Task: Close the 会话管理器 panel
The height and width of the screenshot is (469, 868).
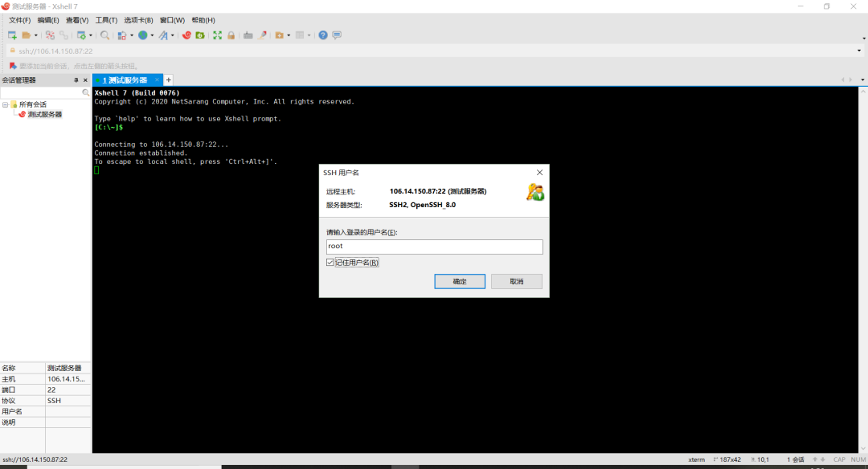Action: click(85, 80)
